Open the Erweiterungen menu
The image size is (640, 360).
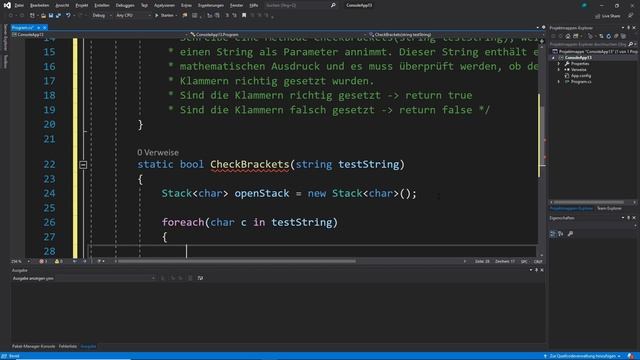click(211, 5)
